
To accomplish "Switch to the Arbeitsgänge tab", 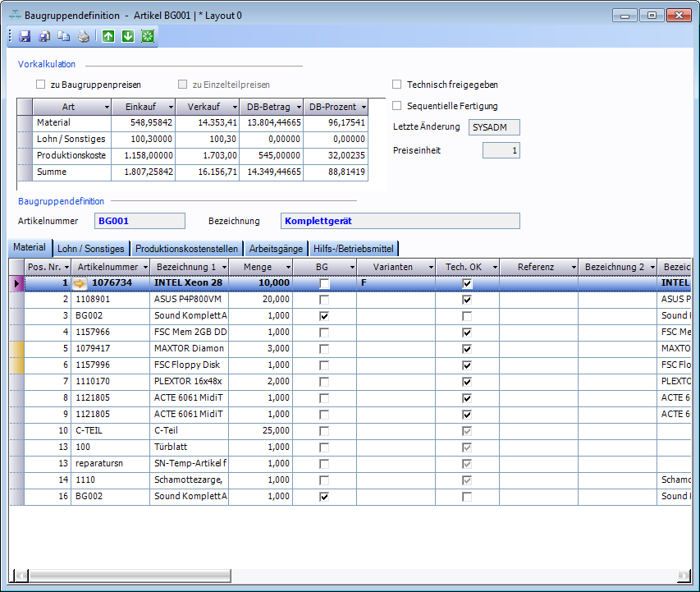I will pyautogui.click(x=275, y=249).
